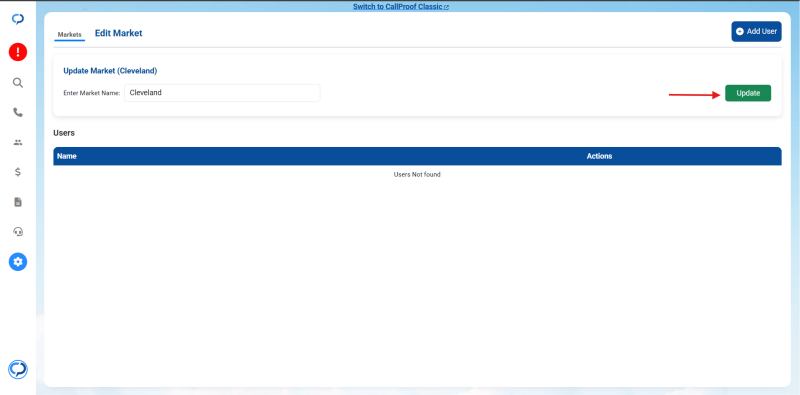Click the chat bubble icon at sidebar bottom
Image resolution: width=800 pixels, height=395 pixels.
pos(18,369)
